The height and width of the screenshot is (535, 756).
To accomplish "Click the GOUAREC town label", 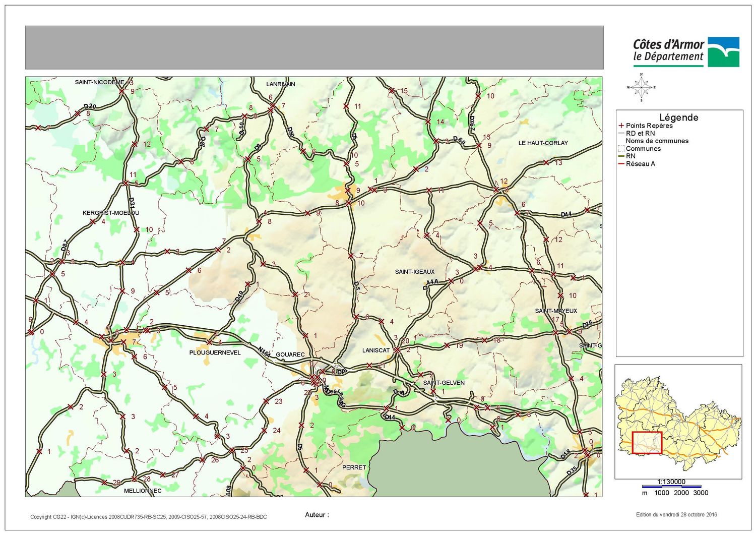I will pyautogui.click(x=290, y=354).
